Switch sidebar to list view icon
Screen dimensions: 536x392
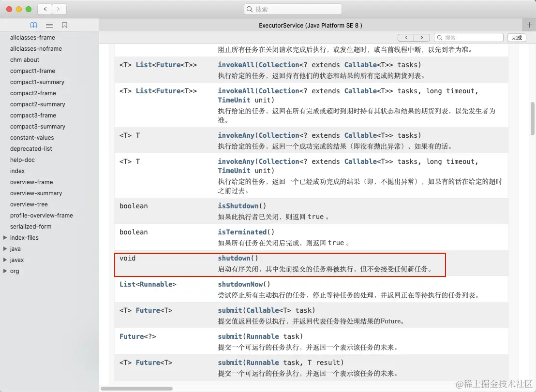pos(49,25)
